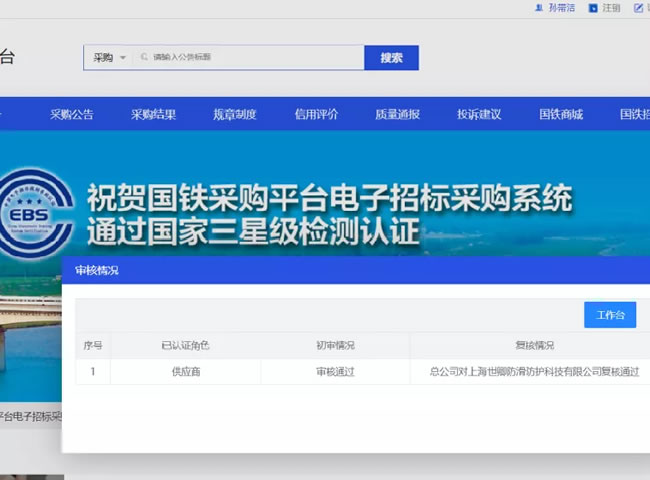
Task: Click the 注销 logout link
Action: (611, 8)
